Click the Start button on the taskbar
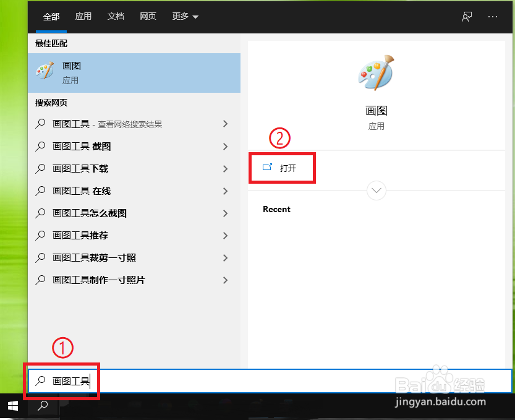Screen dimensions: 515x420 pyautogui.click(x=12, y=406)
